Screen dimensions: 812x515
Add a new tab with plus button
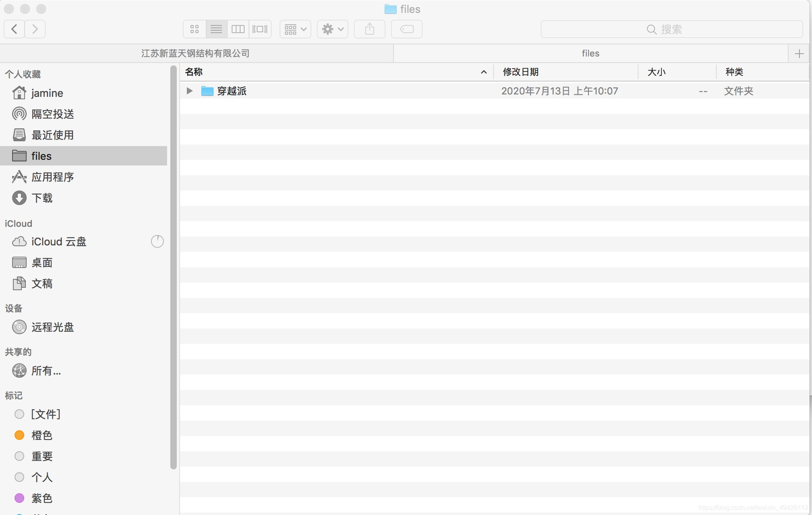pyautogui.click(x=799, y=53)
